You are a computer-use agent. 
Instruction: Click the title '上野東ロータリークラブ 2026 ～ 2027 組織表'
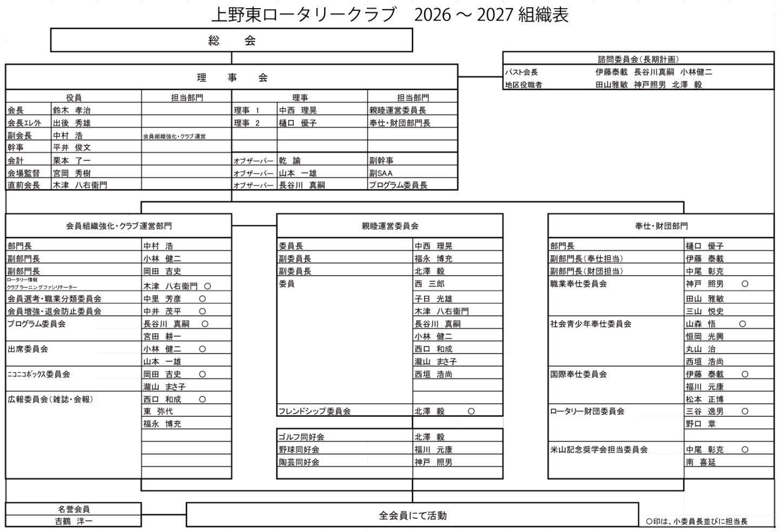pyautogui.click(x=389, y=15)
